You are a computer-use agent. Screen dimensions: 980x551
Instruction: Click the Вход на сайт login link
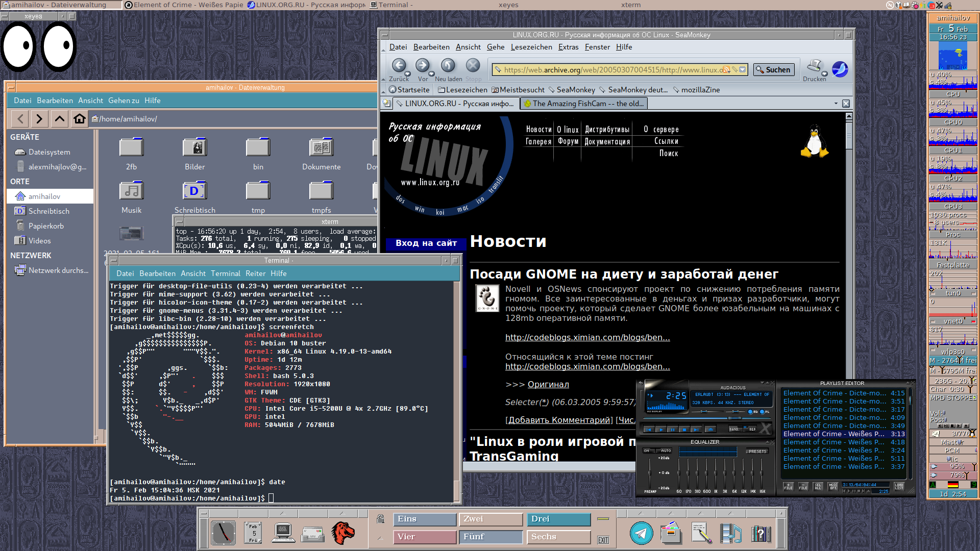click(426, 243)
